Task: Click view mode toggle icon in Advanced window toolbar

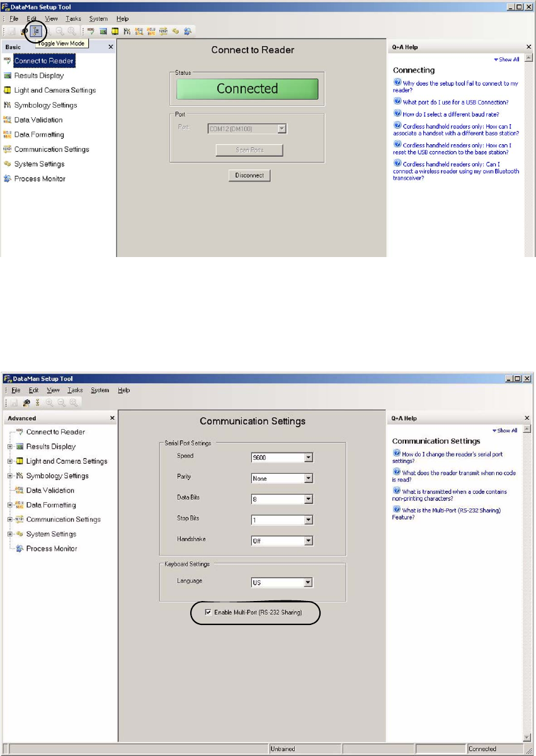Action: pos(38,403)
